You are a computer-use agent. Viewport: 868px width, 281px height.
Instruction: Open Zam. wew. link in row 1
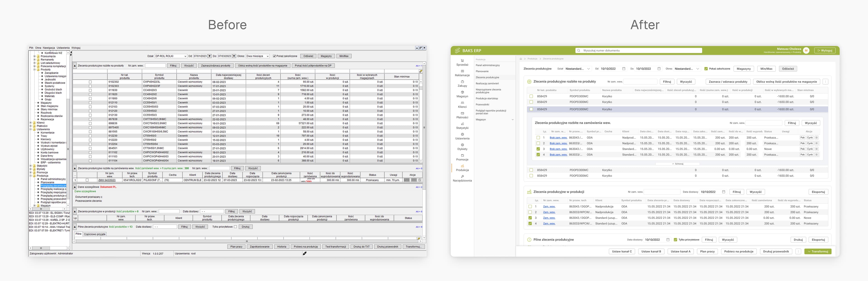point(549,206)
